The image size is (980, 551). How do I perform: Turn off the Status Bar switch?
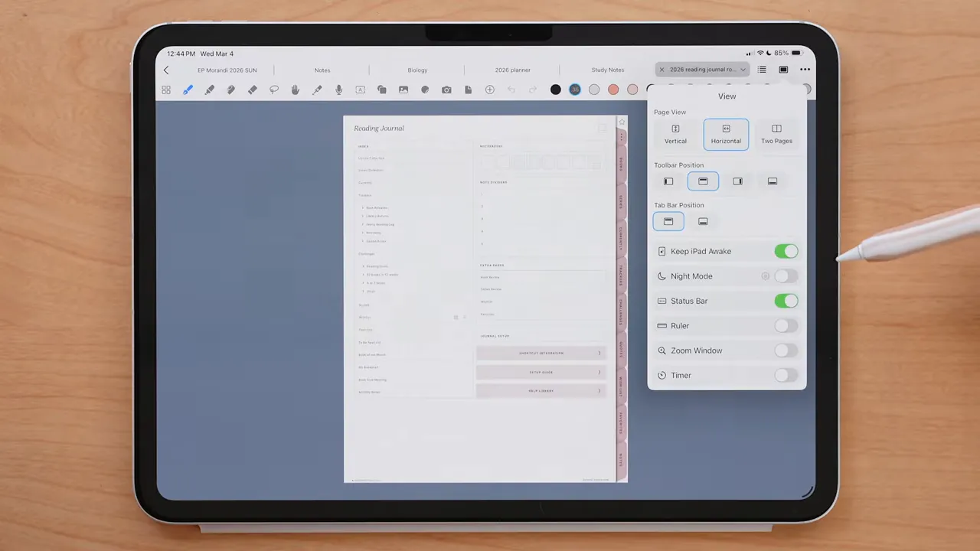pyautogui.click(x=786, y=301)
